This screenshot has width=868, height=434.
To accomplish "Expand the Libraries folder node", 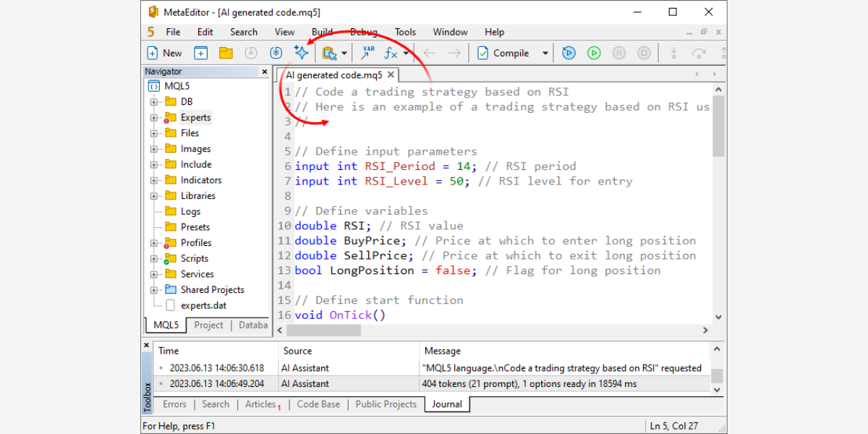I will (153, 196).
